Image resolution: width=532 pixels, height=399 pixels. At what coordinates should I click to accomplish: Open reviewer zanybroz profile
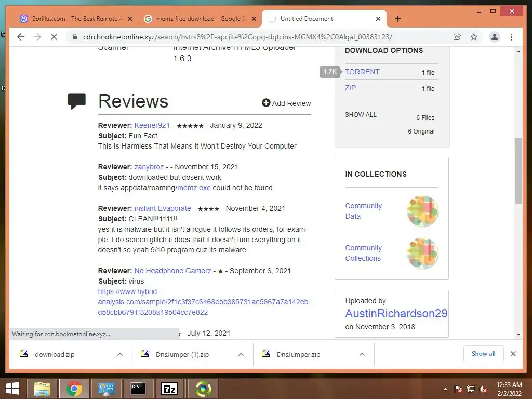149,167
